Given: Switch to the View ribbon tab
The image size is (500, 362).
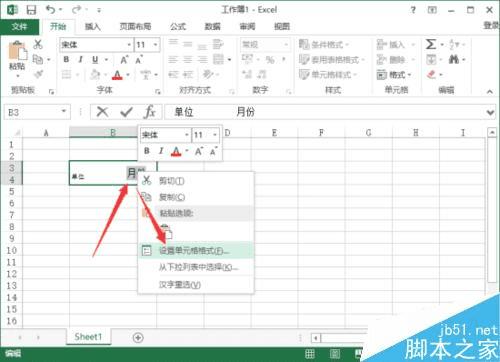Looking at the screenshot, I should coord(282,26).
